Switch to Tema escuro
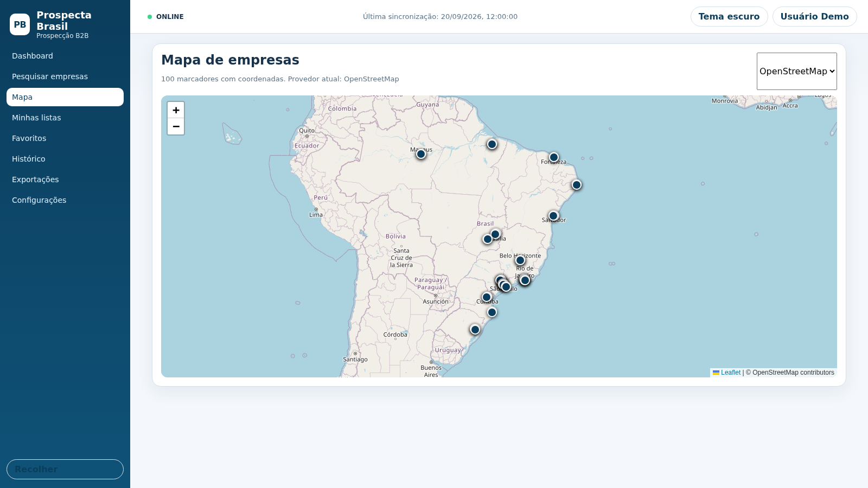Screen dimensions: 868x488 pyautogui.click(x=729, y=16)
